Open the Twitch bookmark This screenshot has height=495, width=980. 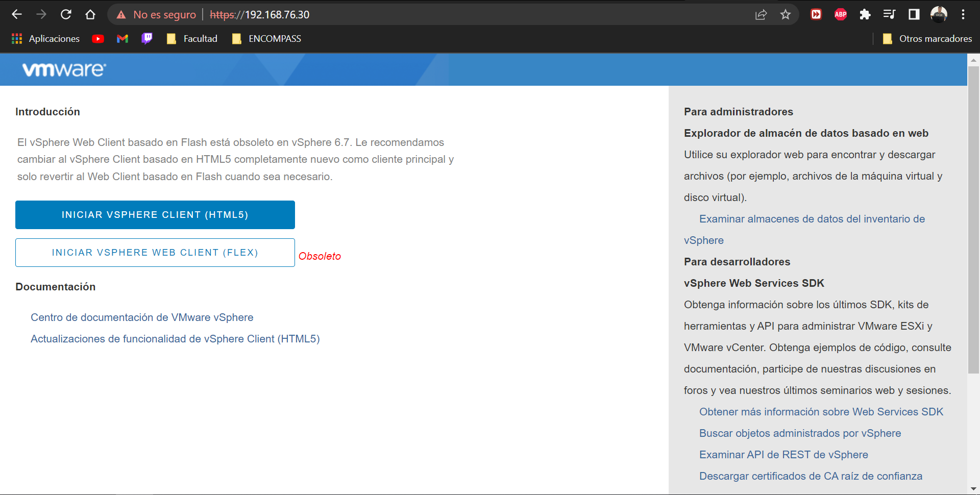coord(147,39)
